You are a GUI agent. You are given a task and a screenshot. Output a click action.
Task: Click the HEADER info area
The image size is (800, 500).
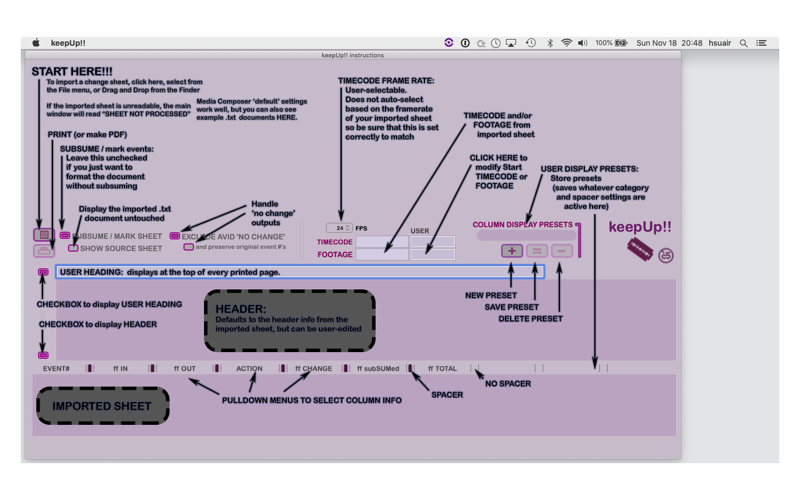pyautogui.click(x=290, y=320)
